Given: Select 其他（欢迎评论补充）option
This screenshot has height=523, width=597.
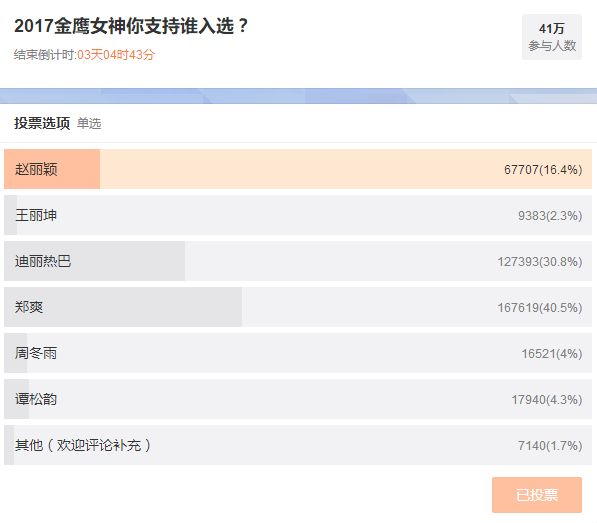Looking at the screenshot, I should click(298, 445).
